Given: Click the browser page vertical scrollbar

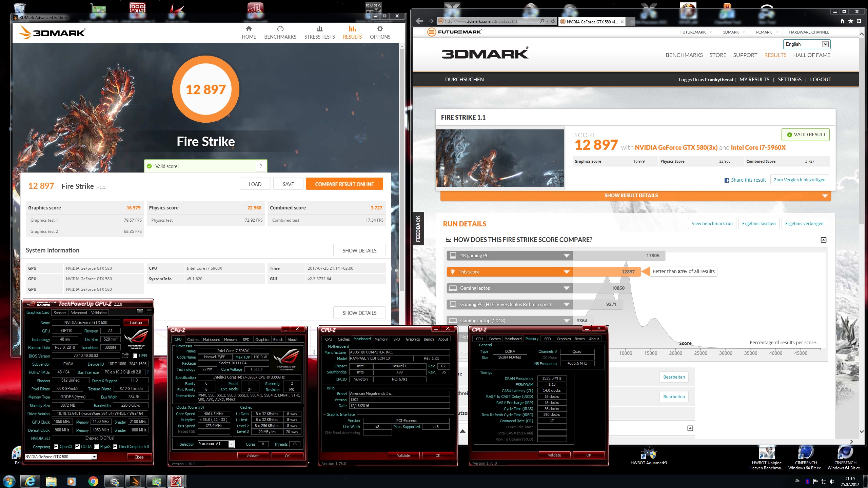Looking at the screenshot, I should (x=862, y=130).
